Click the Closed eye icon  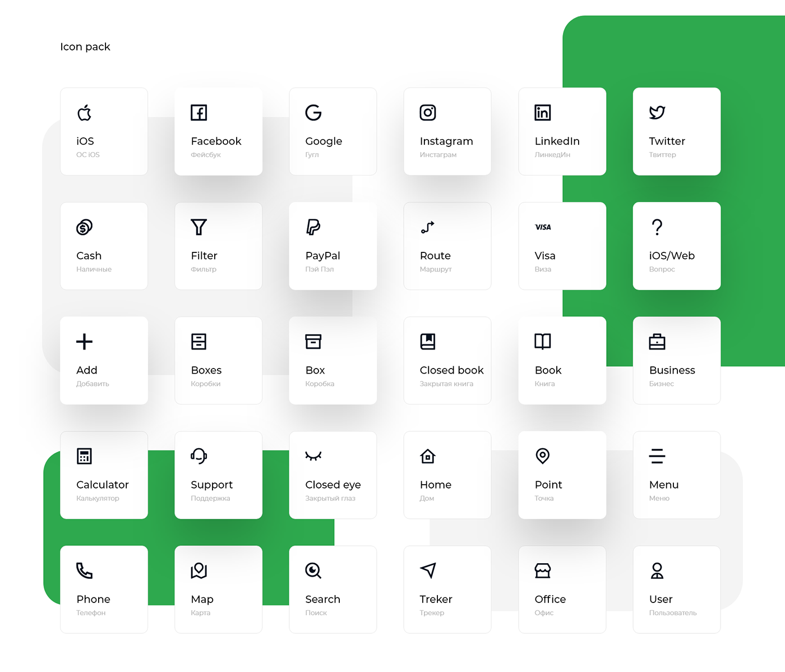click(313, 456)
